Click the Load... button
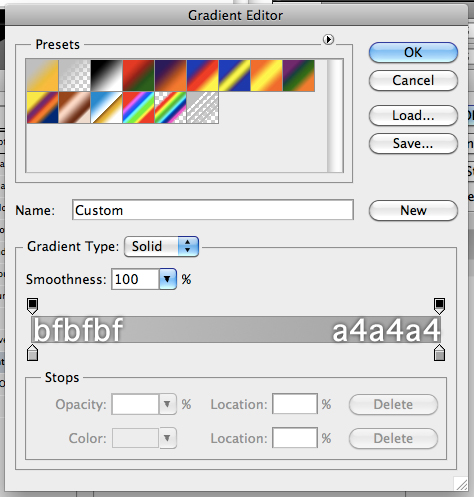Viewport: 474px width, 497px height. [x=413, y=116]
